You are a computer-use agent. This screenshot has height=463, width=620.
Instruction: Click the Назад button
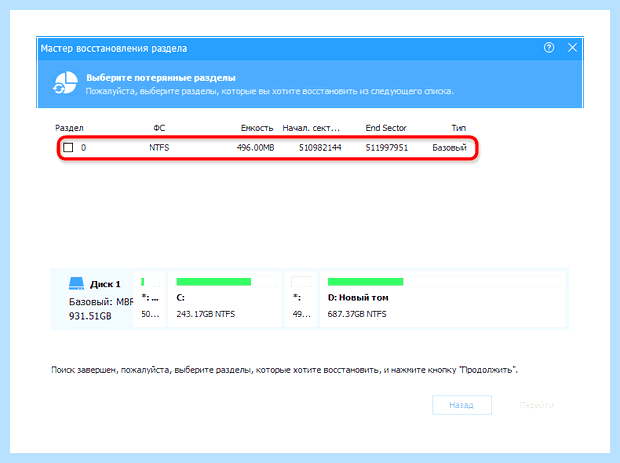[x=462, y=405]
